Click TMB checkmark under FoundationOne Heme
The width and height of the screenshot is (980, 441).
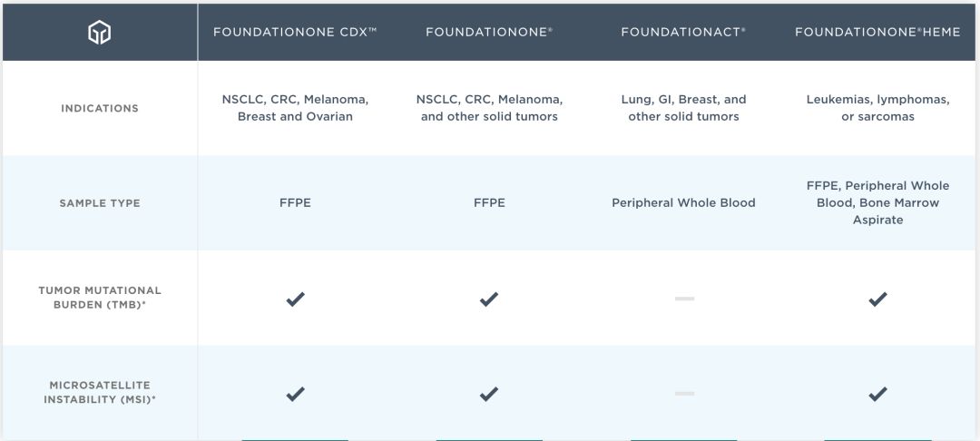tap(877, 299)
